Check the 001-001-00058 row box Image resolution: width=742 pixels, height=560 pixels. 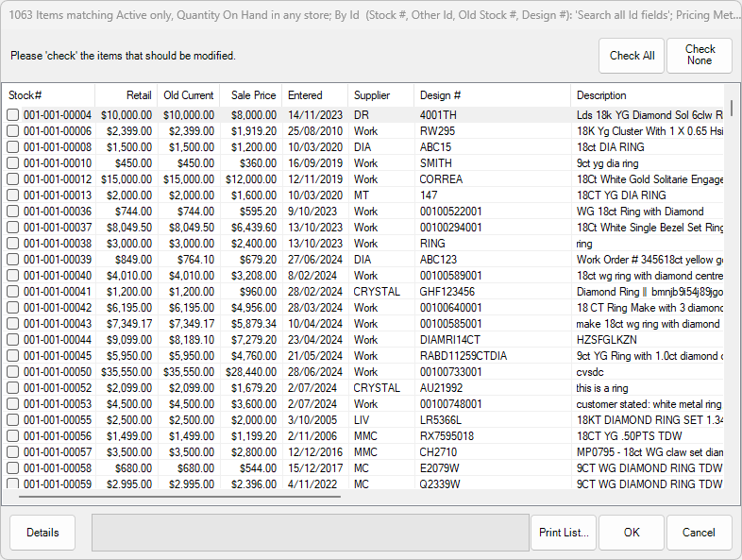click(x=13, y=468)
